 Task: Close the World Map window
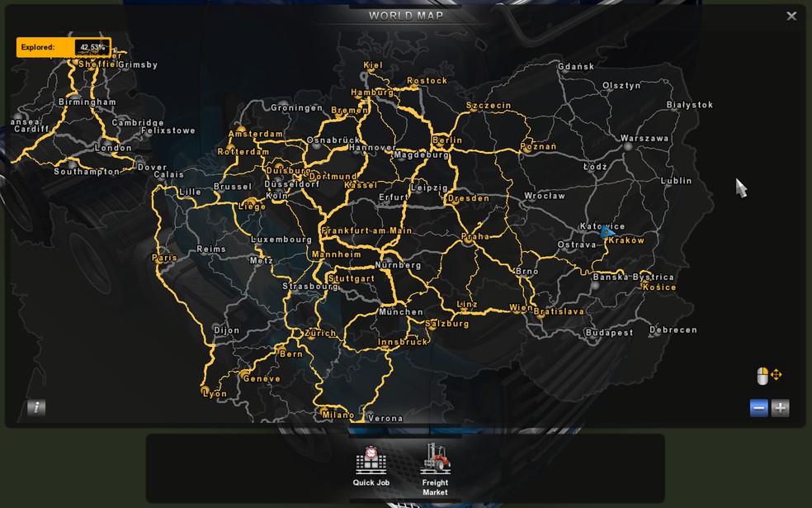(791, 16)
